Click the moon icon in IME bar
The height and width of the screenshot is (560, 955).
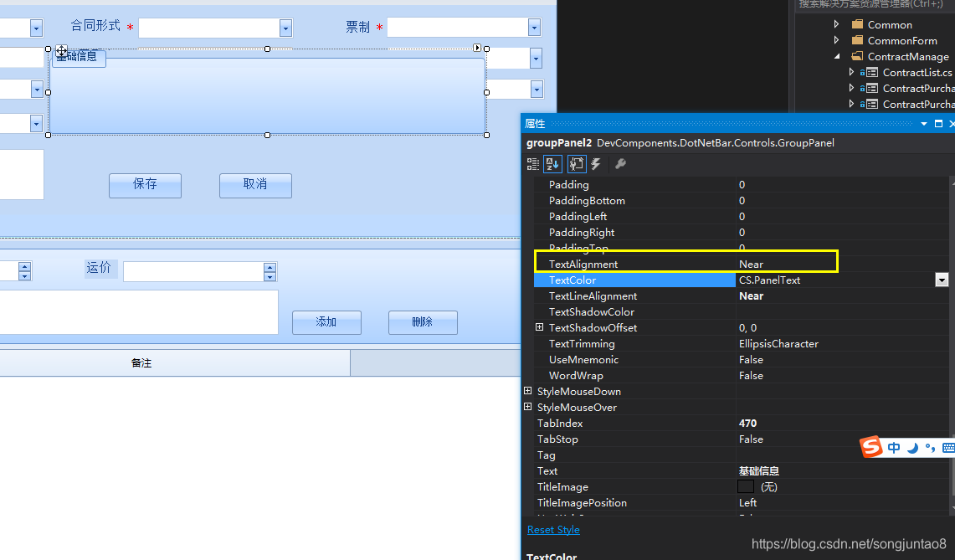[x=912, y=448]
